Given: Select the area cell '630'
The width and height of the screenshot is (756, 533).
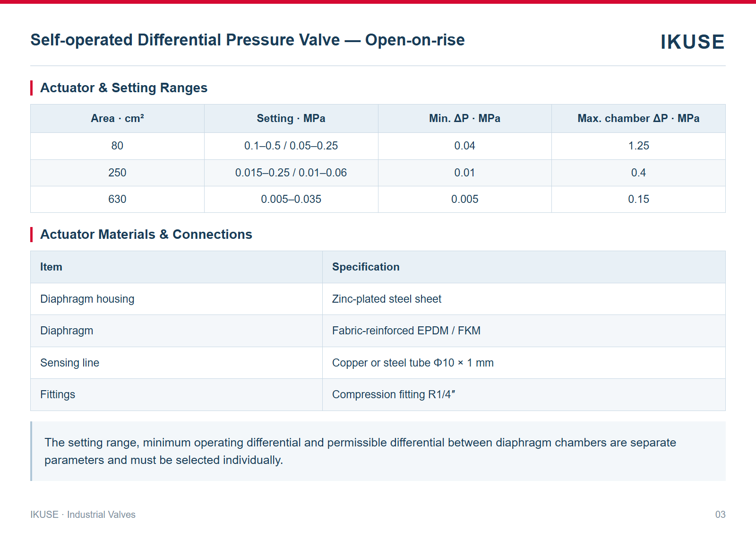Looking at the screenshot, I should tap(117, 199).
